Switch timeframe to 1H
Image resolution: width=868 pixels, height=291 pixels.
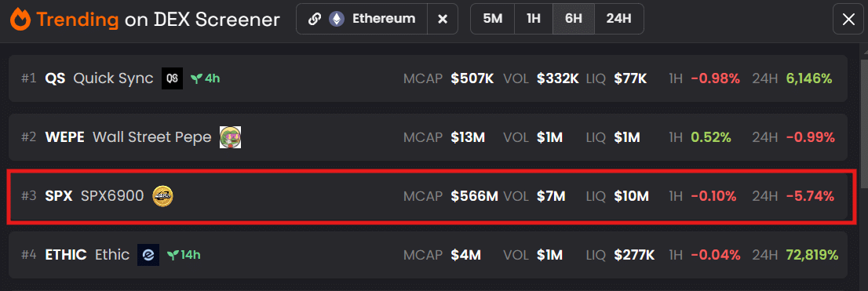[x=534, y=19]
